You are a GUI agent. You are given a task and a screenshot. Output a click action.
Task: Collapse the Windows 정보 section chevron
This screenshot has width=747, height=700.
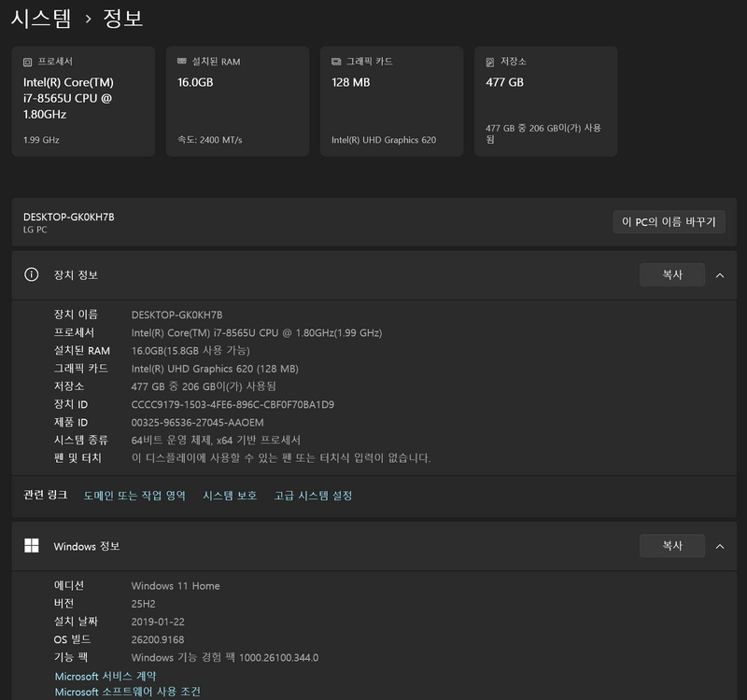720,546
